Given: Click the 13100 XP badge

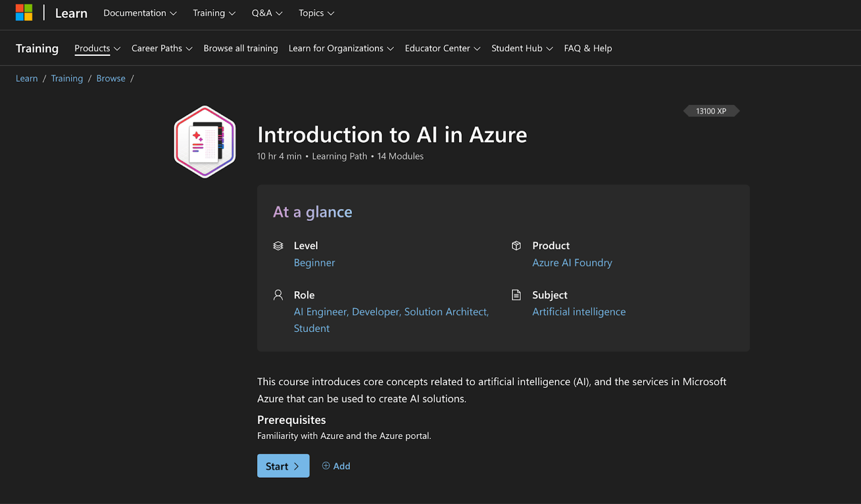Looking at the screenshot, I should [711, 111].
